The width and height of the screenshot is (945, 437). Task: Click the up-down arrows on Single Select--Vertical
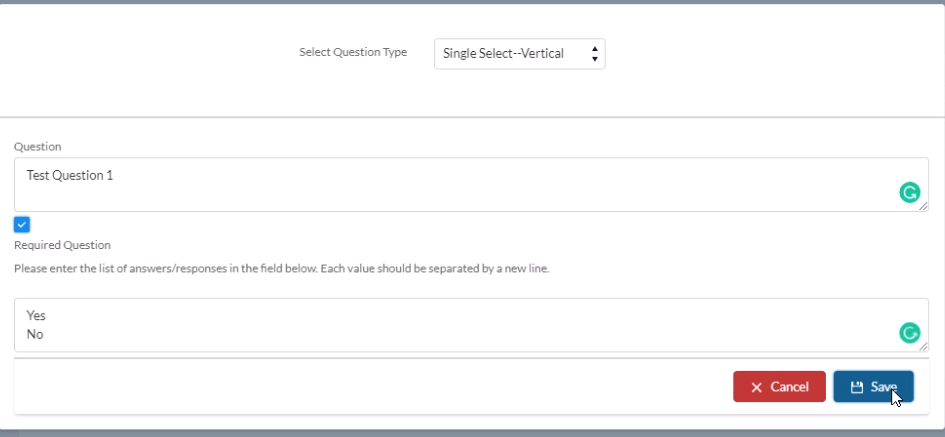pyautogui.click(x=595, y=54)
